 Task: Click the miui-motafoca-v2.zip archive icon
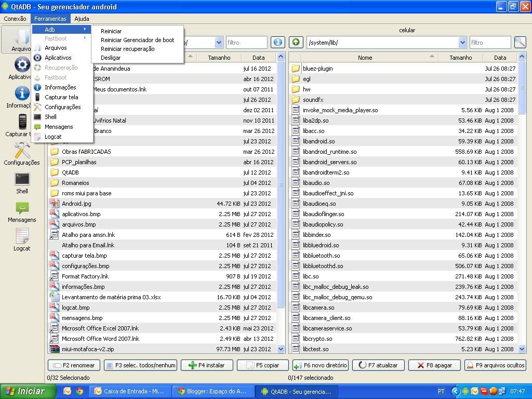point(54,349)
